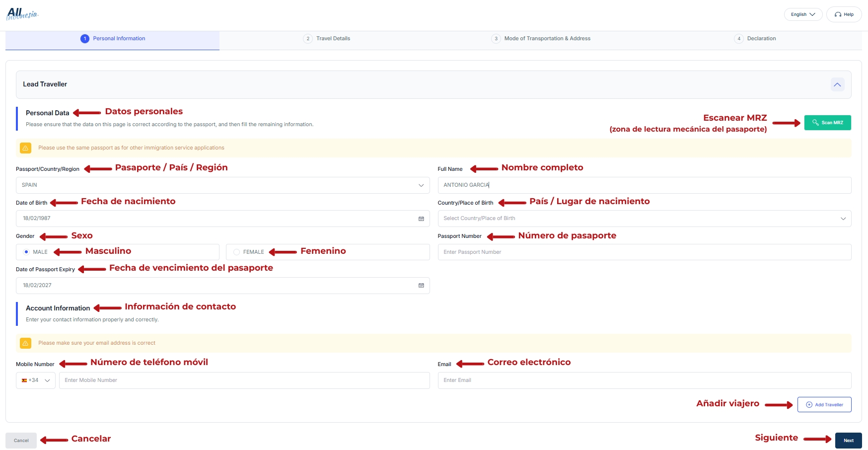Viewport: 868px width, 450px height.
Task: Click the Scan MRZ button
Action: 827,123
